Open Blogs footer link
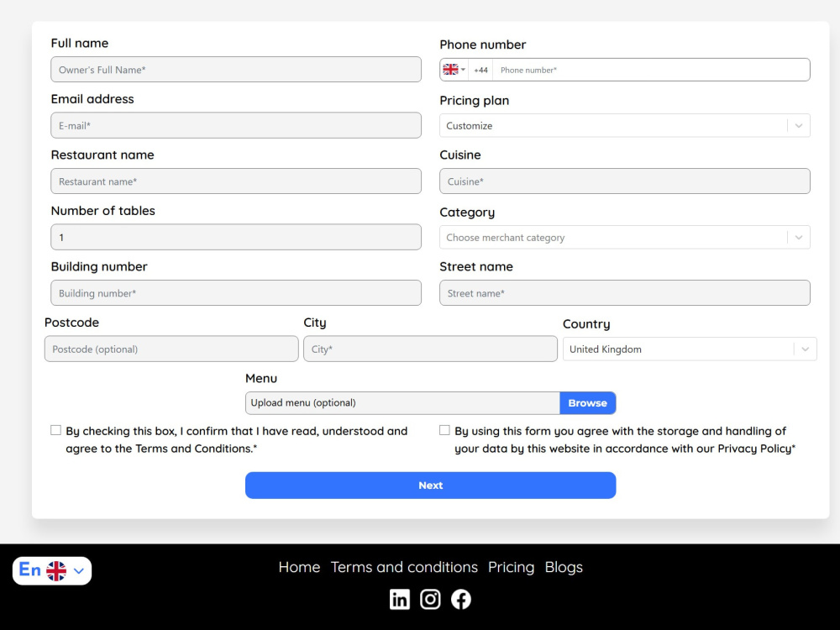This screenshot has width=840, height=630. (564, 567)
